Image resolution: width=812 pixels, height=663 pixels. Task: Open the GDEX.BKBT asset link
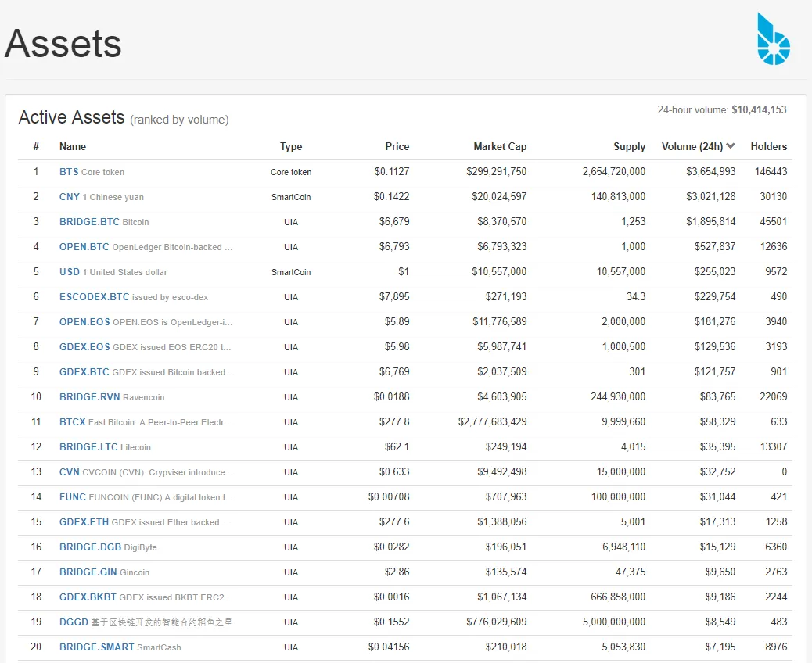coord(88,597)
